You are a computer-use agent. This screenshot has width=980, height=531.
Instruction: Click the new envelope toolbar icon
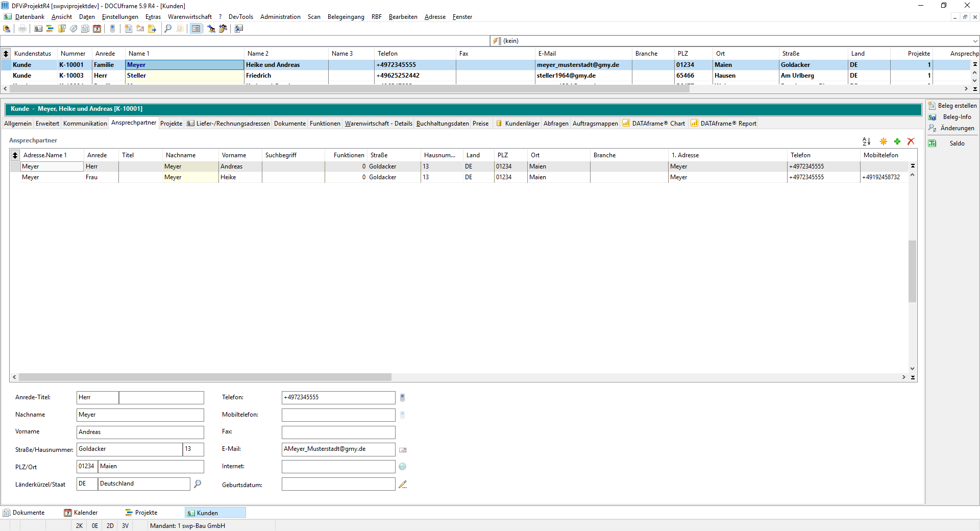(140, 29)
